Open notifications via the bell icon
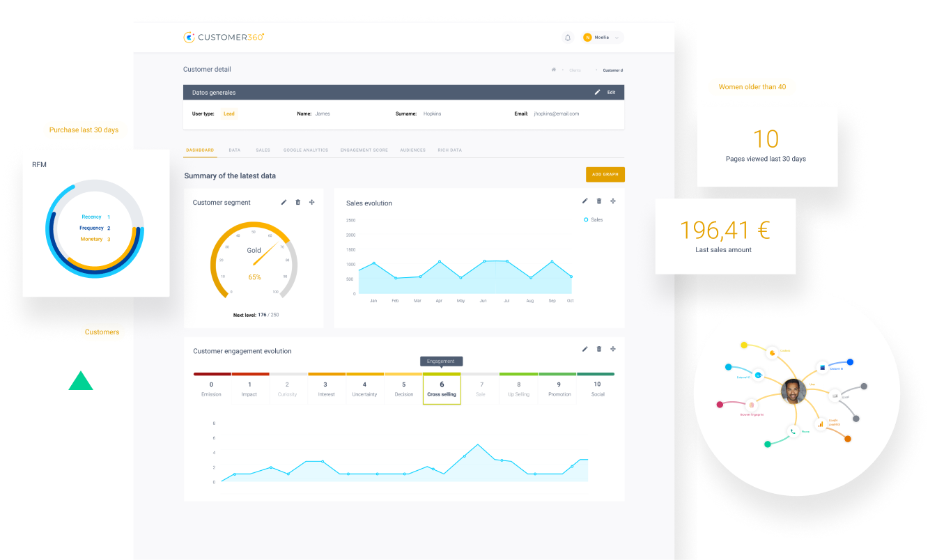Viewport: 937px width, 560px height. pyautogui.click(x=568, y=37)
